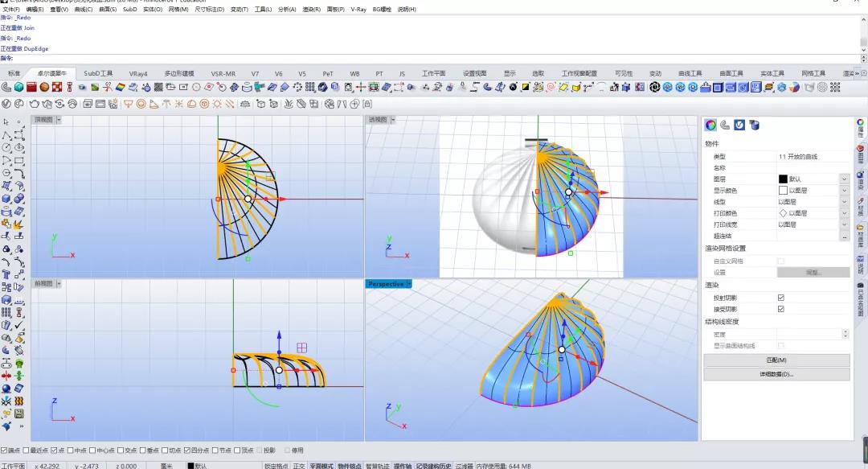Click the rainbow-colored surface icon
The height and width of the screenshot is (469, 868).
[x=120, y=87]
